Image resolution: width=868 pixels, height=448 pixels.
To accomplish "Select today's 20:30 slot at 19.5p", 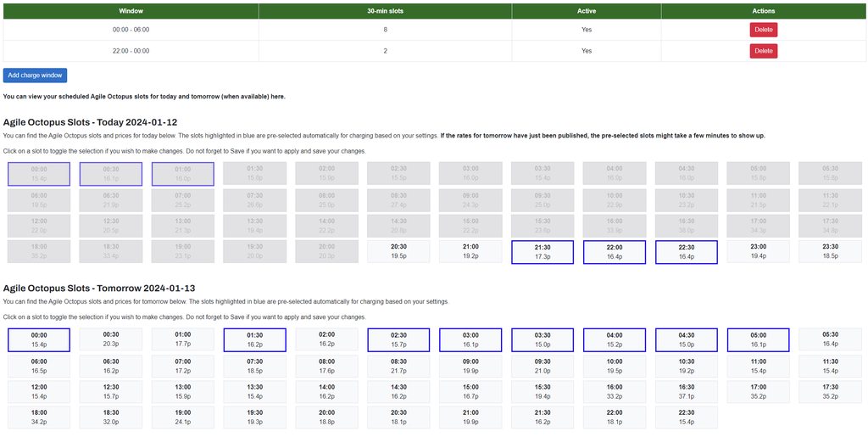I will [x=398, y=252].
